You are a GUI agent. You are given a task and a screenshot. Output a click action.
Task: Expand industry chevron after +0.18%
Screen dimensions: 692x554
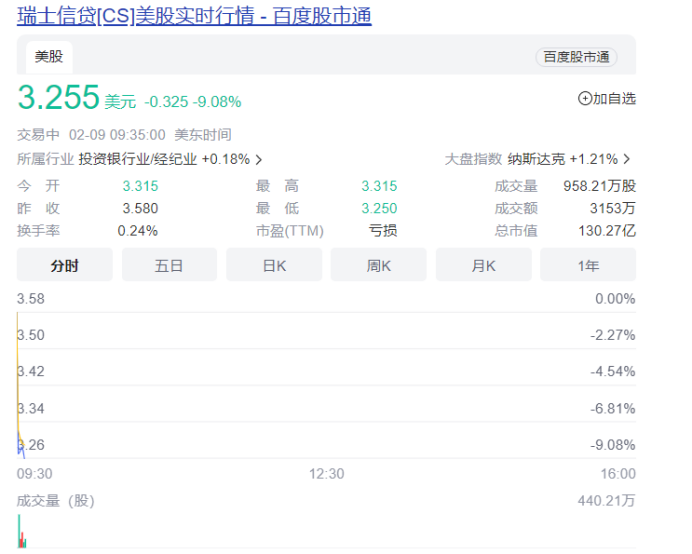tap(259, 159)
